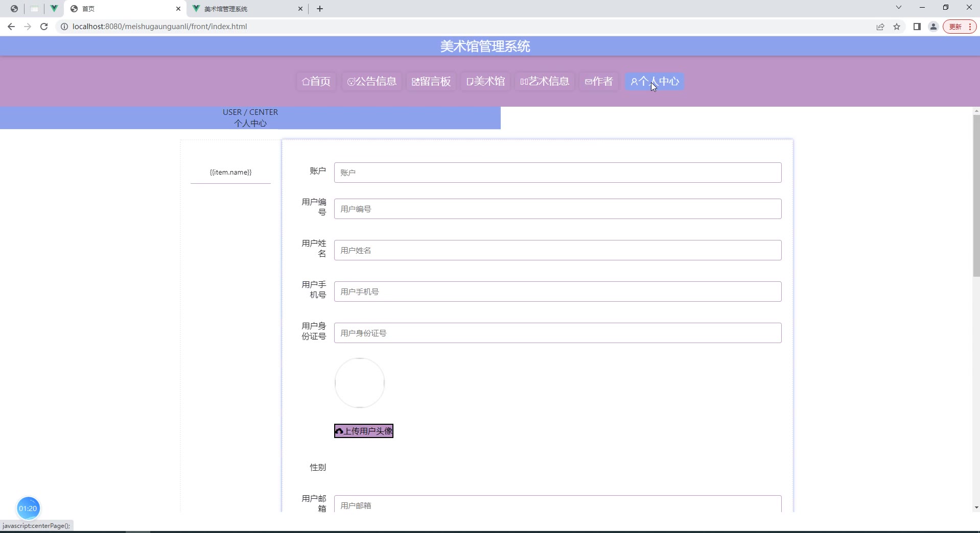The width and height of the screenshot is (980, 533).
Task: Click the circular user avatar placeholder
Action: point(360,383)
